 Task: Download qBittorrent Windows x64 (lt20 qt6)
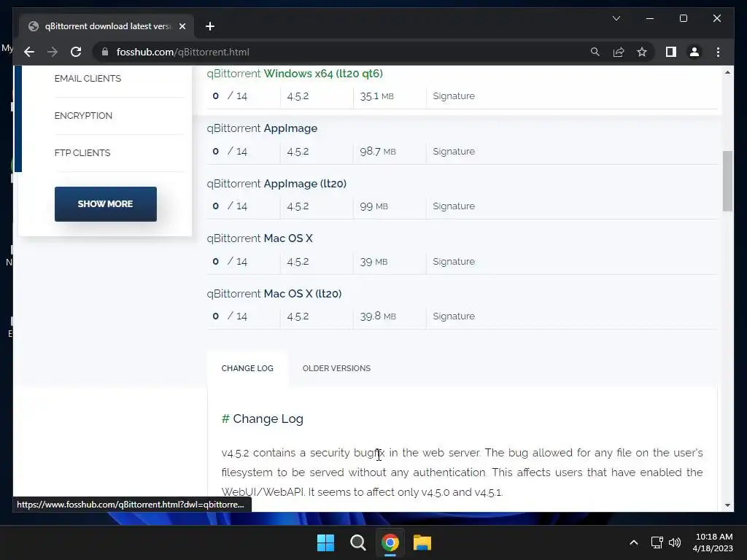click(x=295, y=74)
